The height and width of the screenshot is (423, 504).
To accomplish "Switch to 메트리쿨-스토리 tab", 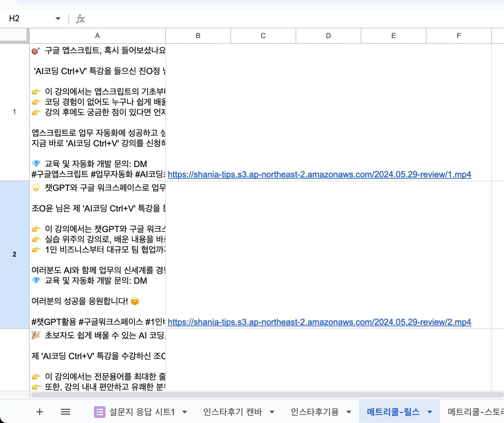I will tap(476, 412).
